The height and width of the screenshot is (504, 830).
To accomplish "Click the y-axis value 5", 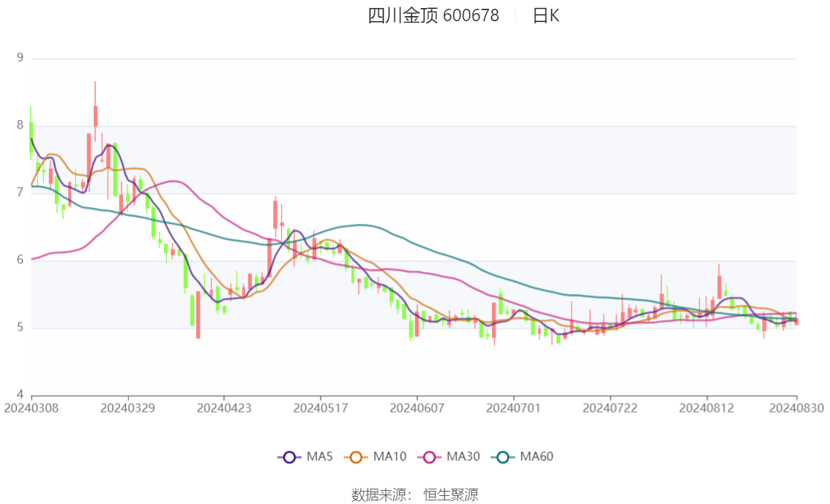I will (x=20, y=328).
